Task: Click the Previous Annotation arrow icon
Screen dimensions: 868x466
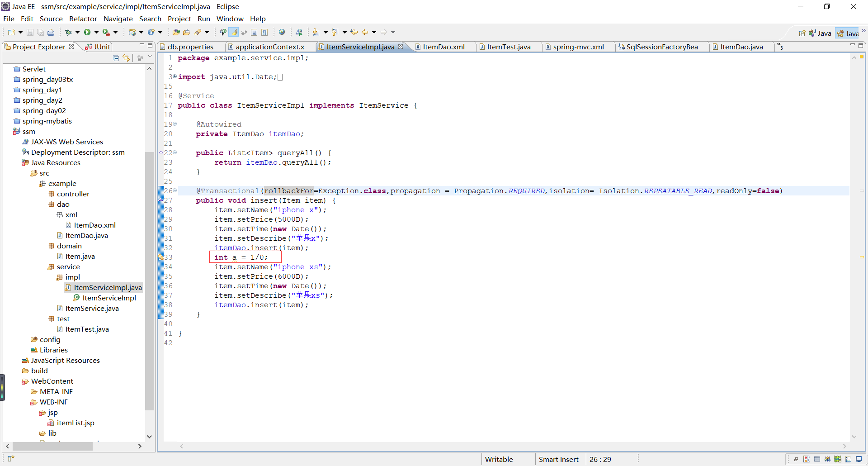Action: point(335,32)
